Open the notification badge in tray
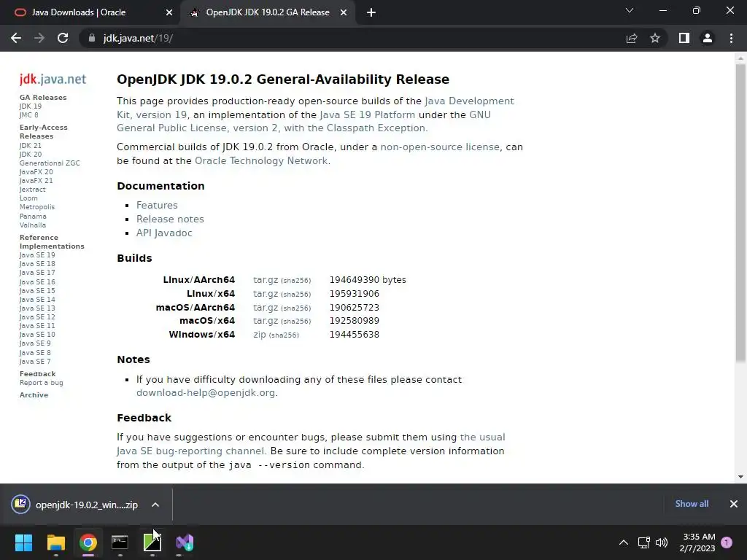This screenshot has width=747, height=560. click(727, 542)
